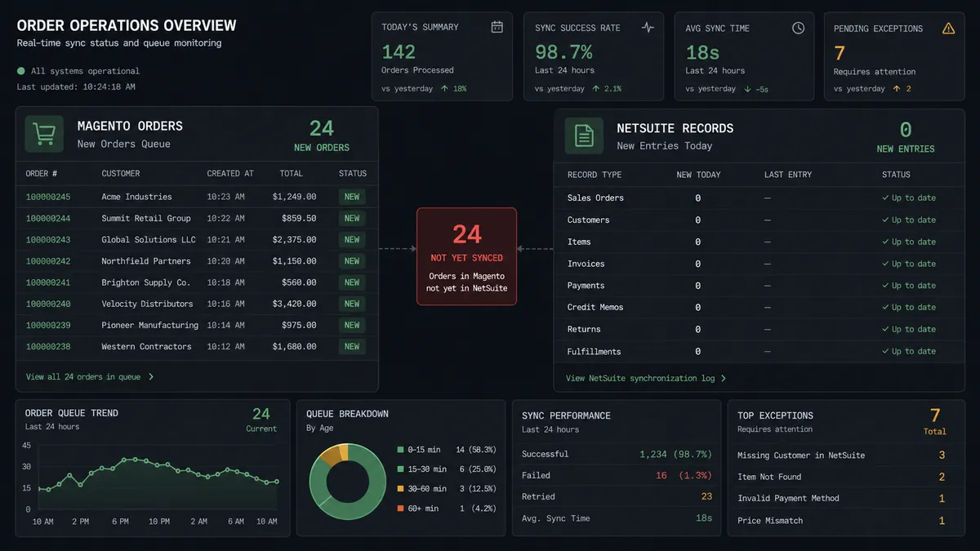The height and width of the screenshot is (551, 980).
Task: Click the 142 Orders Processed figure
Action: coord(399,51)
